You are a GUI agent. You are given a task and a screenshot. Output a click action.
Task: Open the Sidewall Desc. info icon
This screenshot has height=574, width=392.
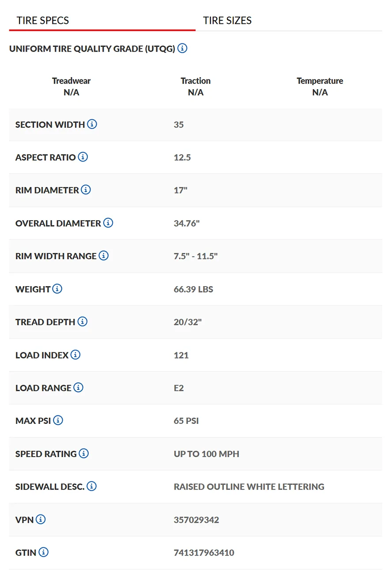[91, 486]
